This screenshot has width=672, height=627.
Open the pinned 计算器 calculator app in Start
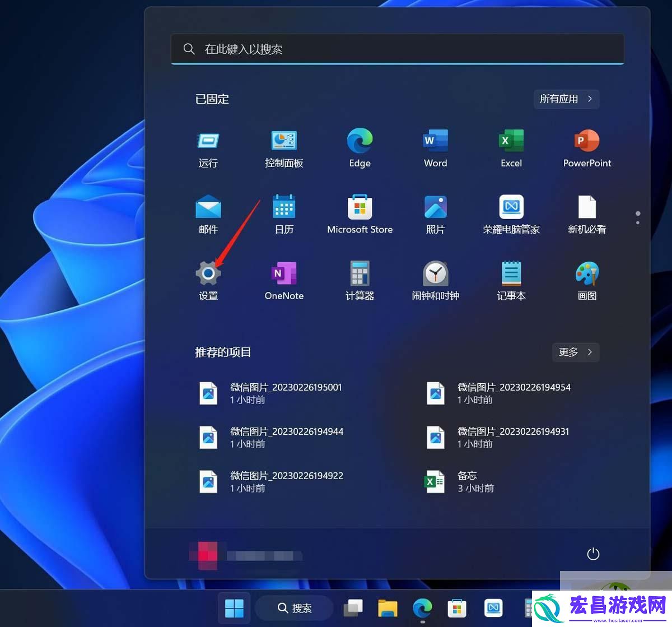[360, 281]
